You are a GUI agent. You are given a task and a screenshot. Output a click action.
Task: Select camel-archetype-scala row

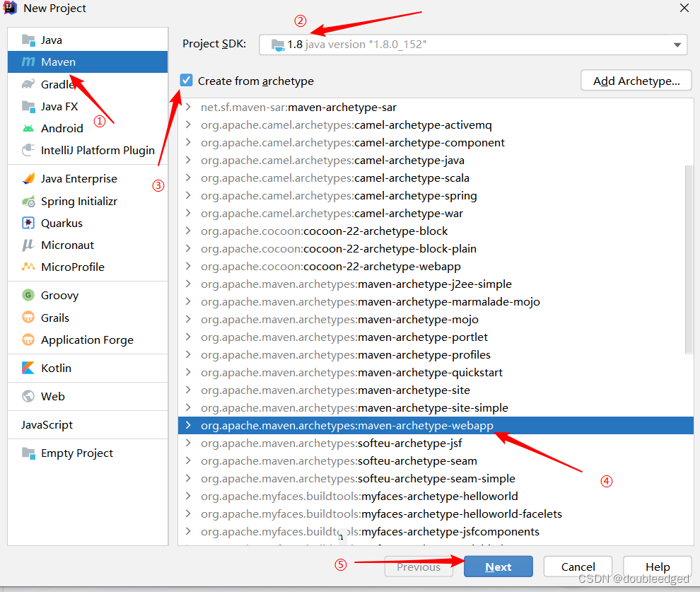pos(436,178)
